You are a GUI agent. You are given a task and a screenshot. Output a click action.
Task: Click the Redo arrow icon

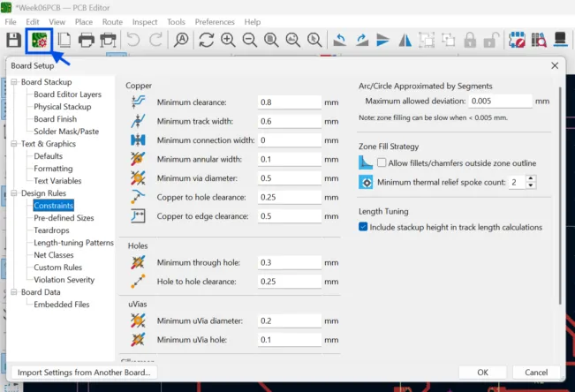pos(155,40)
